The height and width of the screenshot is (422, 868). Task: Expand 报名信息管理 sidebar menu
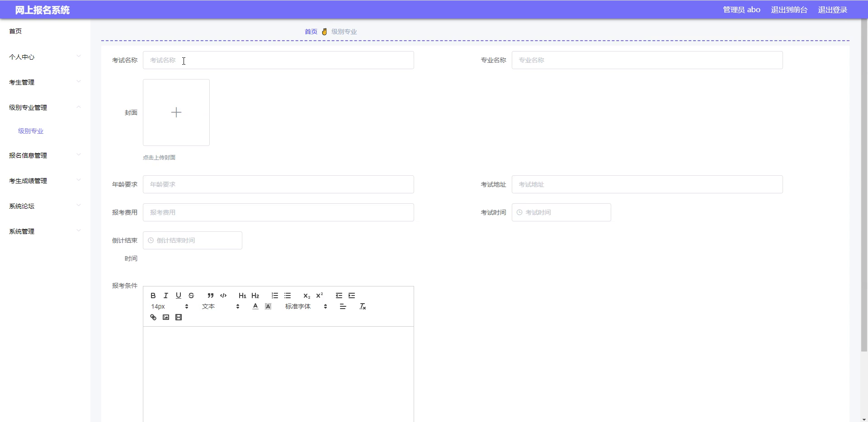[45, 155]
